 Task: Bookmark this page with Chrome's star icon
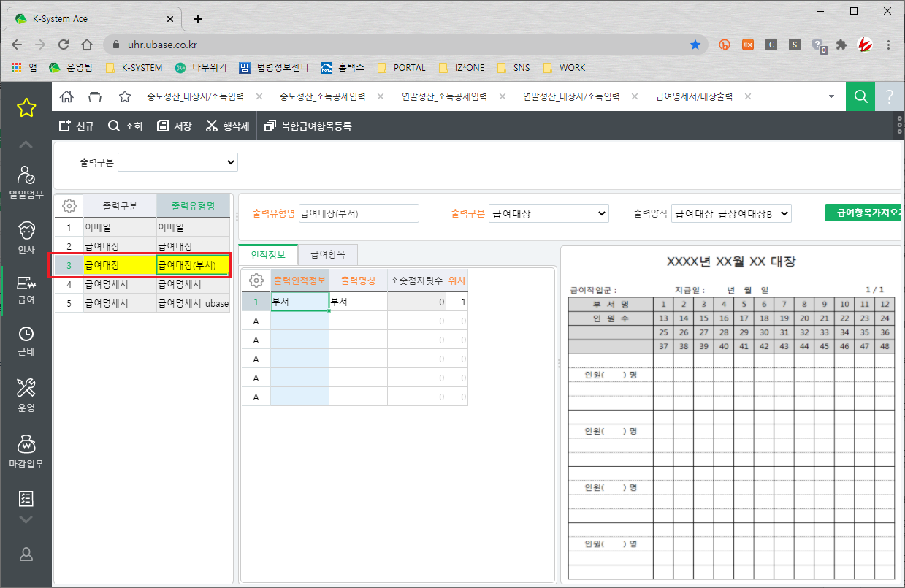(x=695, y=45)
